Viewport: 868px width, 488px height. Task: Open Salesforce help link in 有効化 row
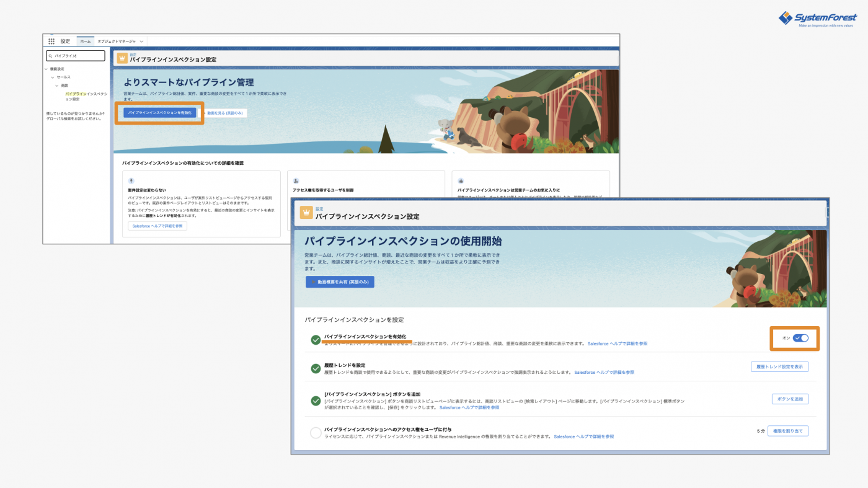tap(618, 344)
